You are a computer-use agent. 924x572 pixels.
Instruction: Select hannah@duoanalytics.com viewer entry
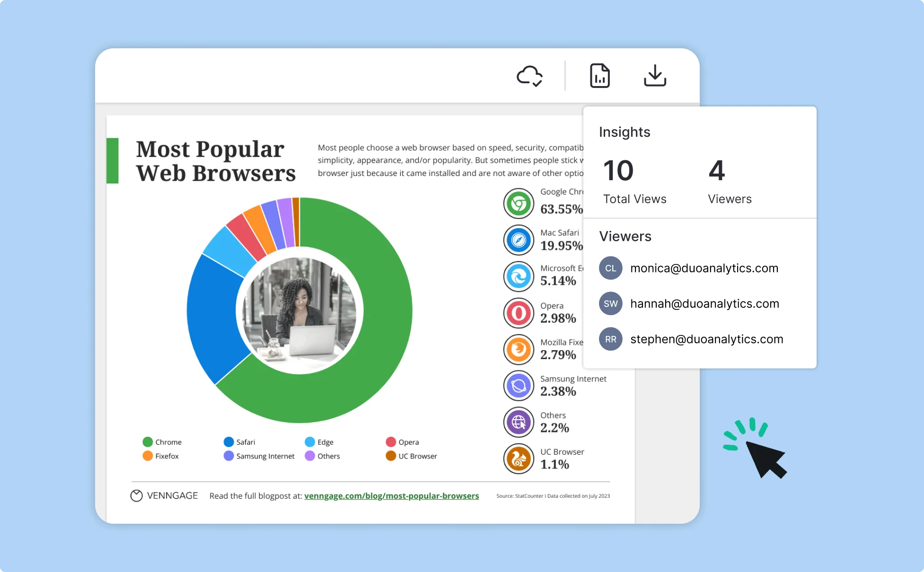702,304
